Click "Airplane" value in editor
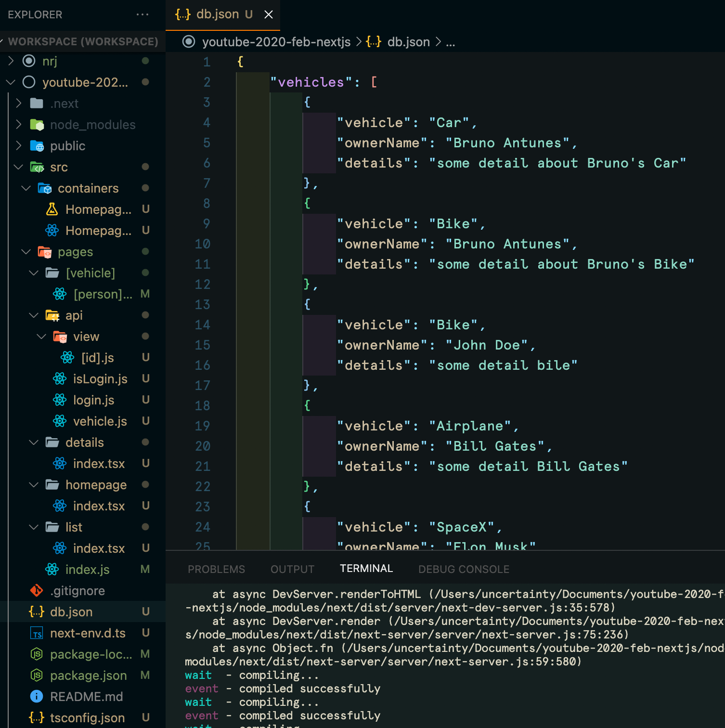The height and width of the screenshot is (728, 725). (x=470, y=426)
